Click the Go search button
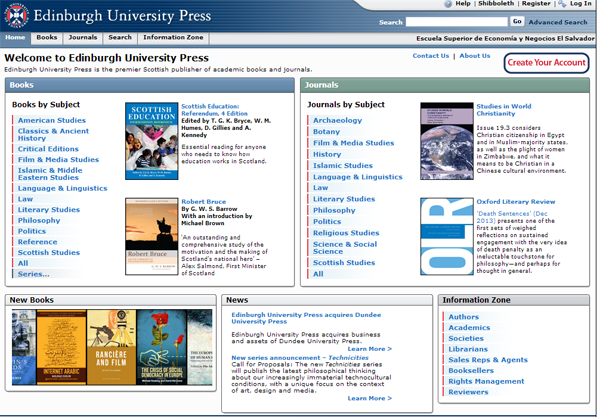This screenshot has height=417, width=600. pyautogui.click(x=517, y=22)
